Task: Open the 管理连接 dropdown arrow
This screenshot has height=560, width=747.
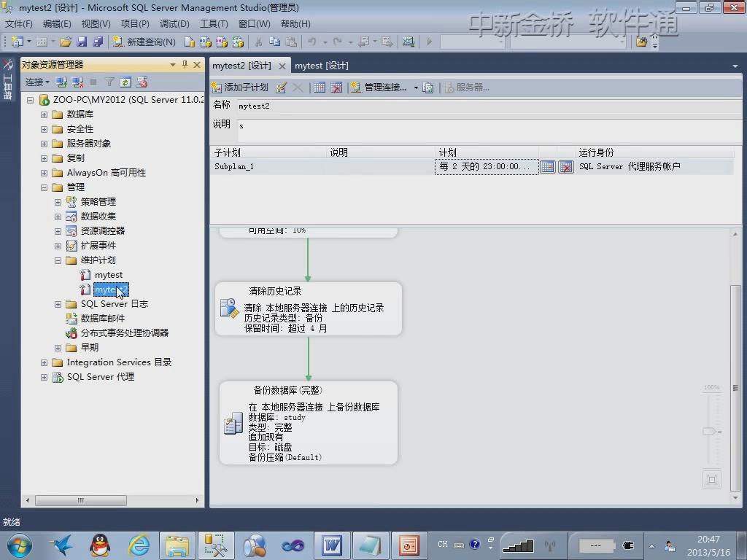Action: coord(416,87)
